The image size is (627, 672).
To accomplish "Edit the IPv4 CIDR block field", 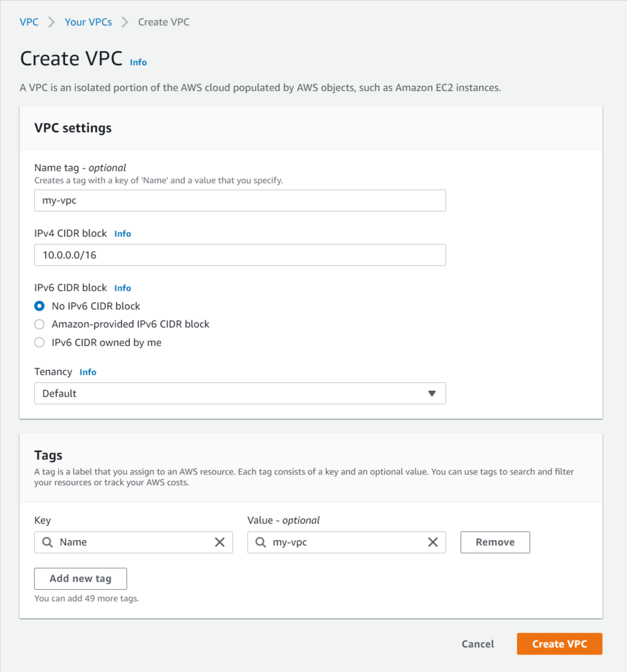I will (x=240, y=255).
